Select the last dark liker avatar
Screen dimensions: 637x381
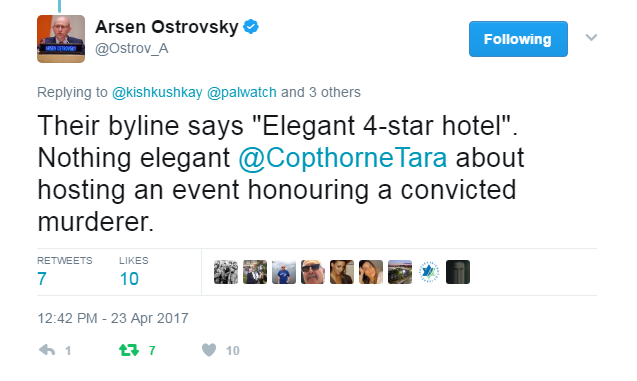458,272
